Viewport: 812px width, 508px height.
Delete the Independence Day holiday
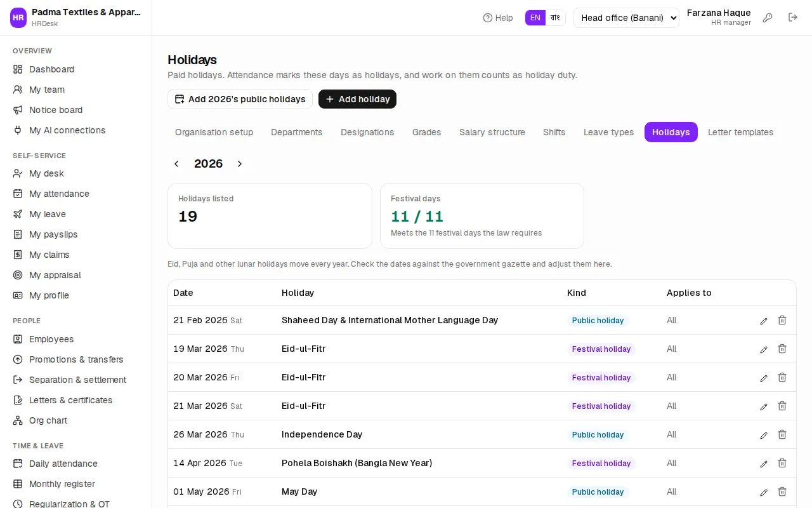click(782, 435)
